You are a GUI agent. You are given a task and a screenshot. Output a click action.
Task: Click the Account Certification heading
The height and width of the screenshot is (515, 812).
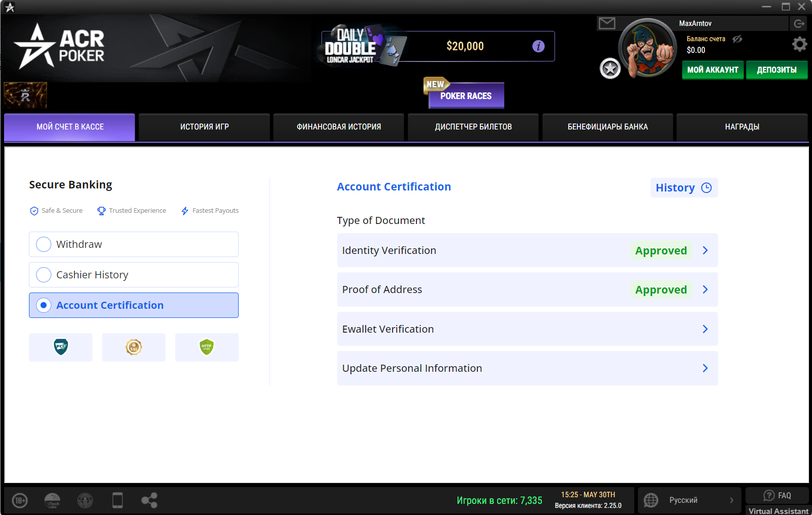point(394,187)
